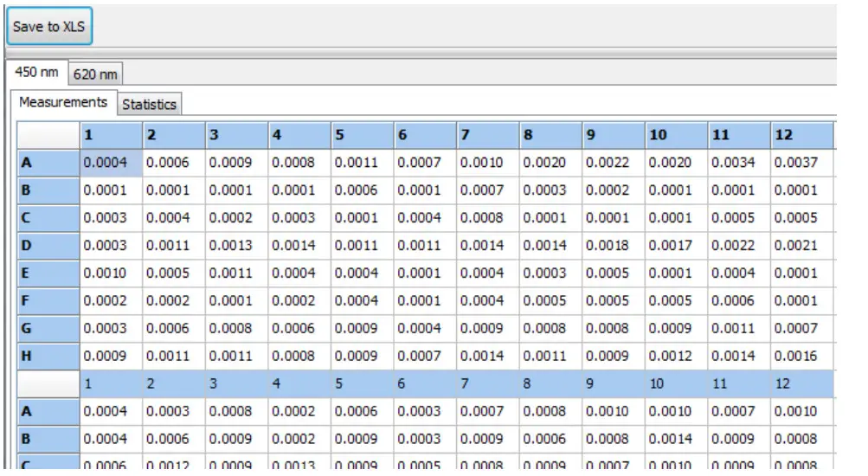The width and height of the screenshot is (868, 476).
Task: Select lower table row A column 4 value 0.0002
Action: pyautogui.click(x=299, y=412)
